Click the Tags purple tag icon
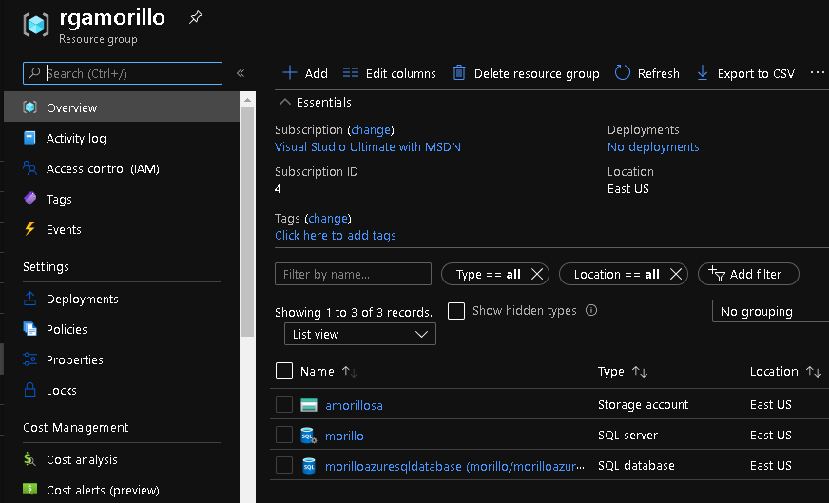Image resolution: width=829 pixels, height=503 pixels. coord(30,198)
